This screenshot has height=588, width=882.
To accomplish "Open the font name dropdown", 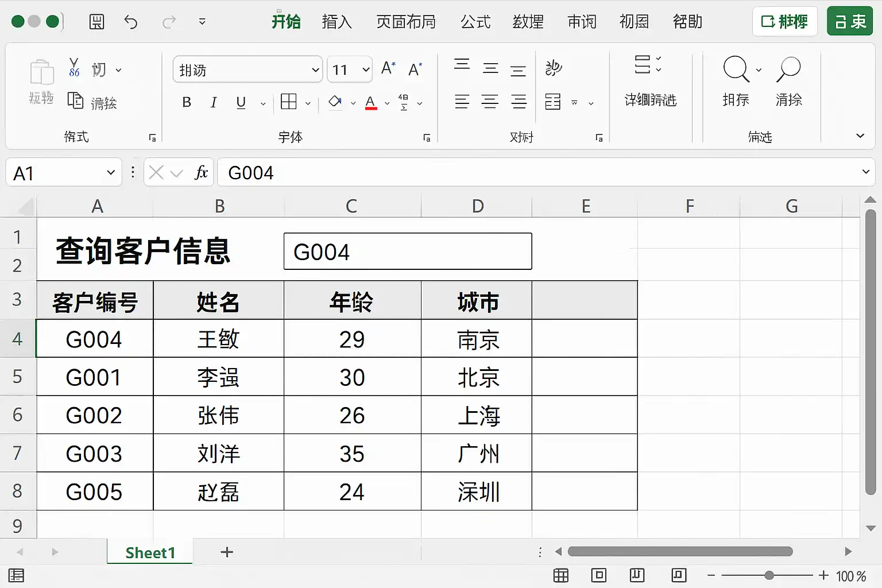I will (x=315, y=70).
